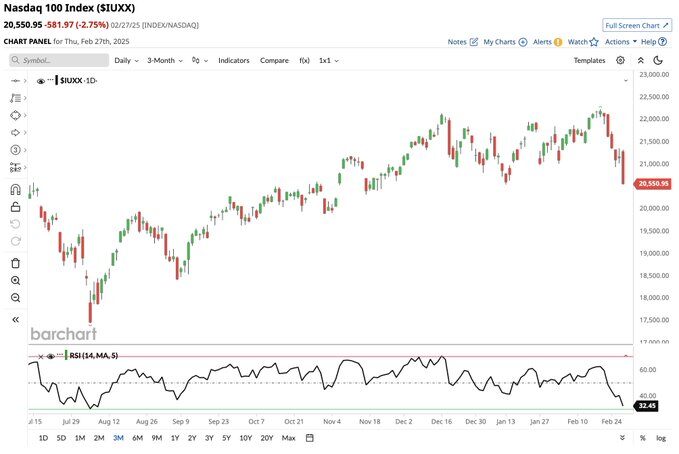
Task: Open Help question mark icon
Action: [x=662, y=42]
